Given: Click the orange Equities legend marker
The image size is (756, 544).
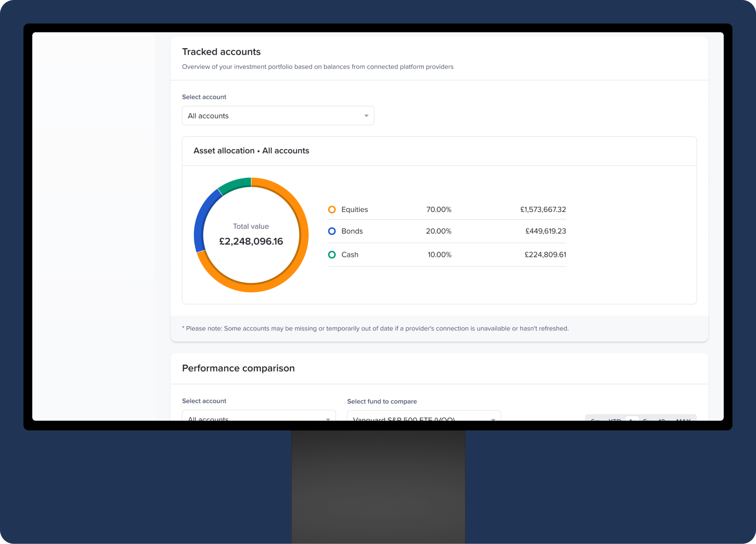Looking at the screenshot, I should [332, 209].
